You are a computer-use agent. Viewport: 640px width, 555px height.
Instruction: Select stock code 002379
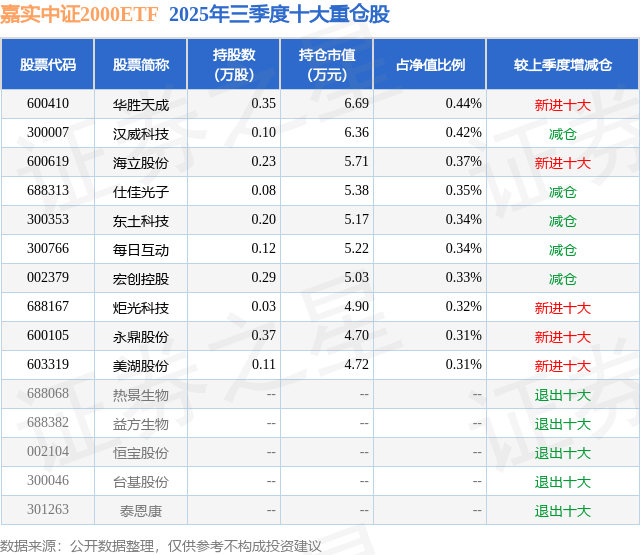pos(48,278)
